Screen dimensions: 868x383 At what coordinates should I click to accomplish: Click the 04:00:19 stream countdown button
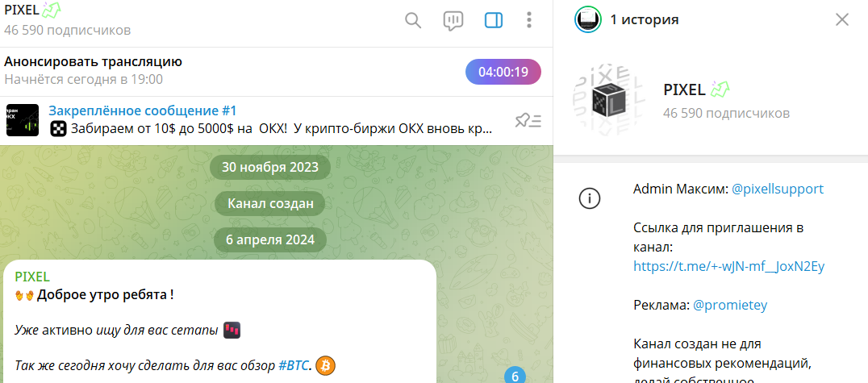[x=503, y=72]
